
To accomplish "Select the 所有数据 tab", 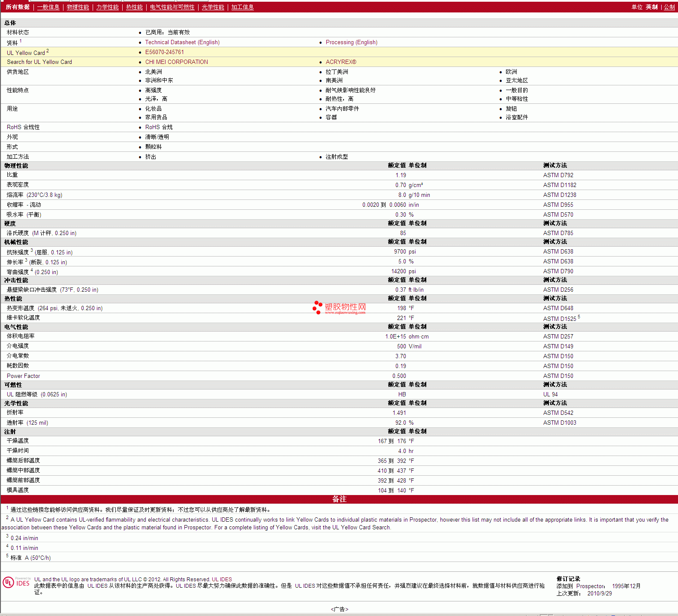I will pos(18,7).
